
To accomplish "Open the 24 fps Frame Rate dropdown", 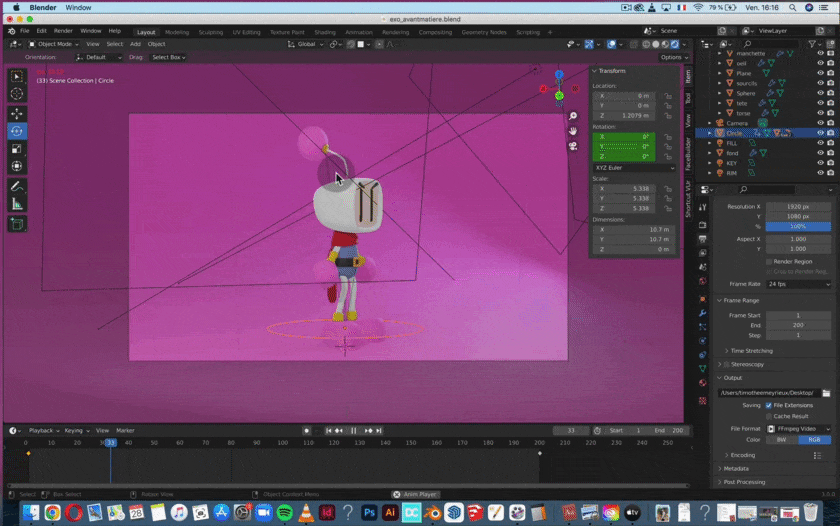I will pos(798,284).
